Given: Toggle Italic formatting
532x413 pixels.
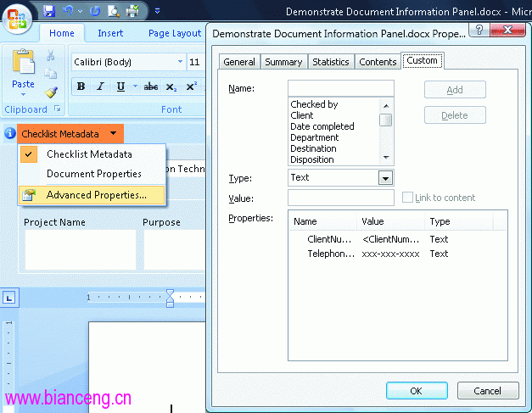Looking at the screenshot, I should 100,87.
